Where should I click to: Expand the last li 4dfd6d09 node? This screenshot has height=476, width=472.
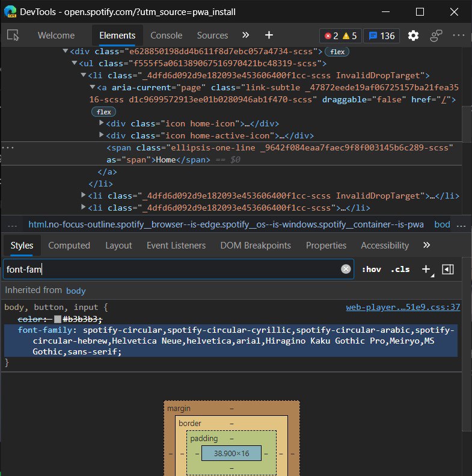pyautogui.click(x=84, y=207)
